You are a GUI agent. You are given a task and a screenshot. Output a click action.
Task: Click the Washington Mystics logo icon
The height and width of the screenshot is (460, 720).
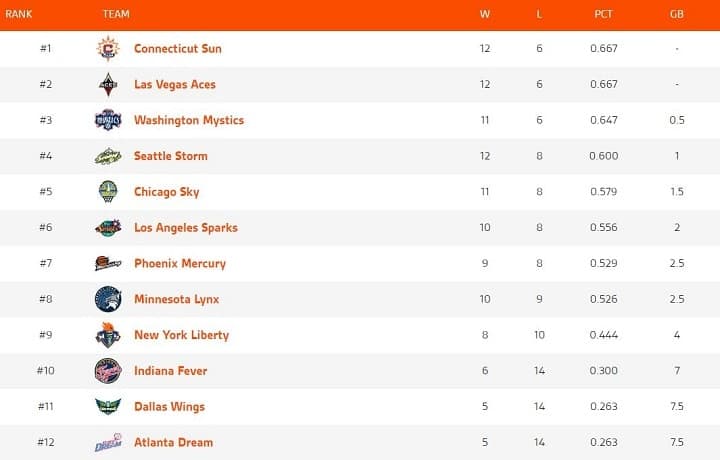tap(108, 120)
